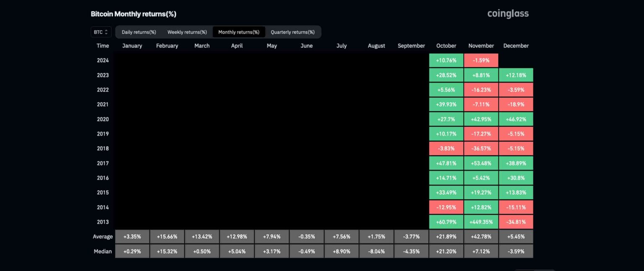Click the 2024 year label
The image size is (644, 271).
point(103,60)
